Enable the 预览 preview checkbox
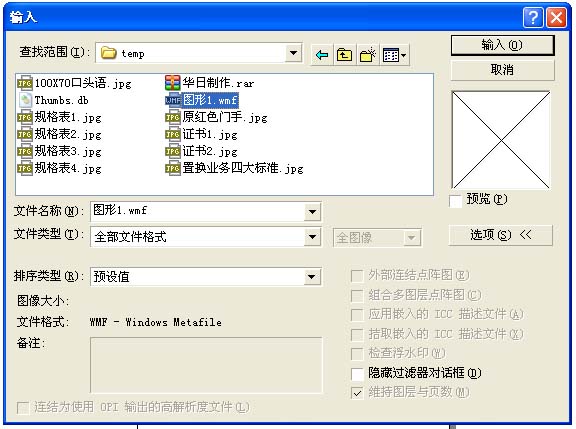Screen dimensions: 576x429 click(x=456, y=201)
